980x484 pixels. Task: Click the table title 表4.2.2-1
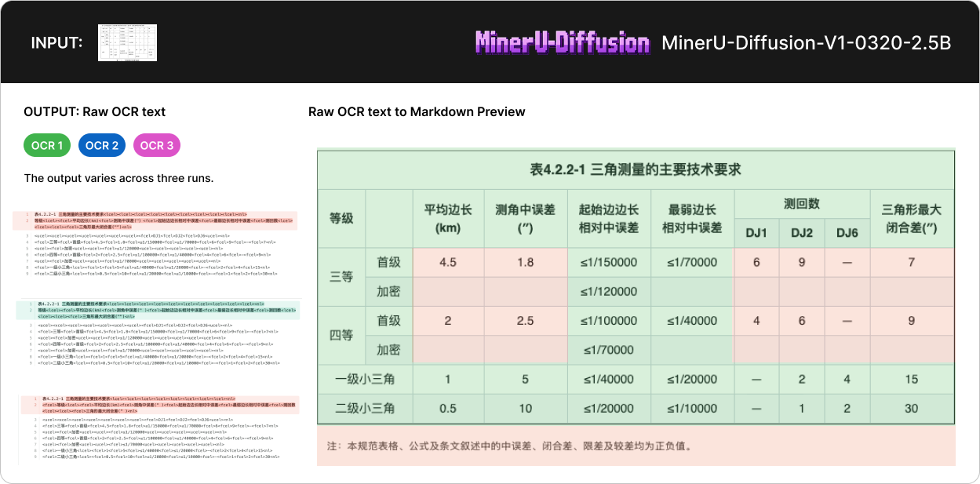tap(636, 169)
